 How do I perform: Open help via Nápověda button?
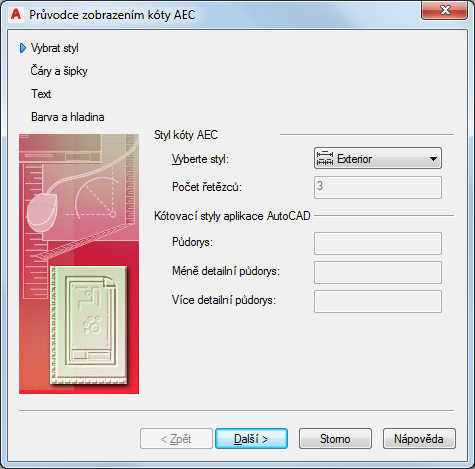[419, 439]
